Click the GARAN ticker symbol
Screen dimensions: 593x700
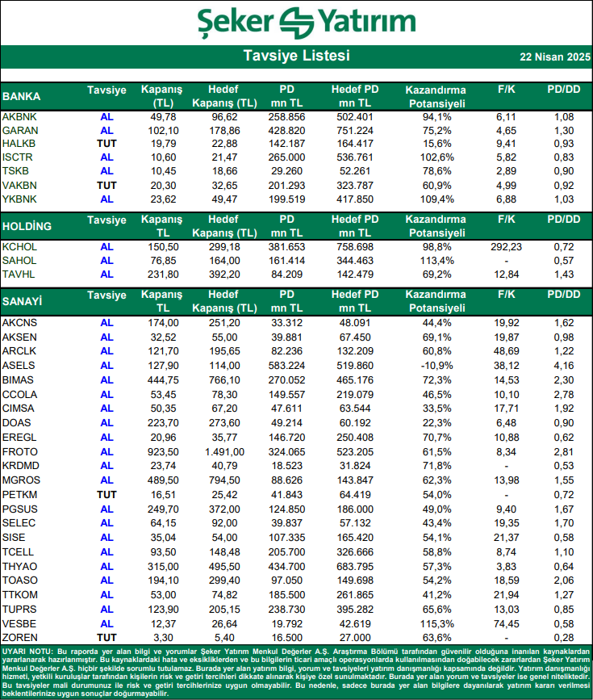pyautogui.click(x=19, y=130)
